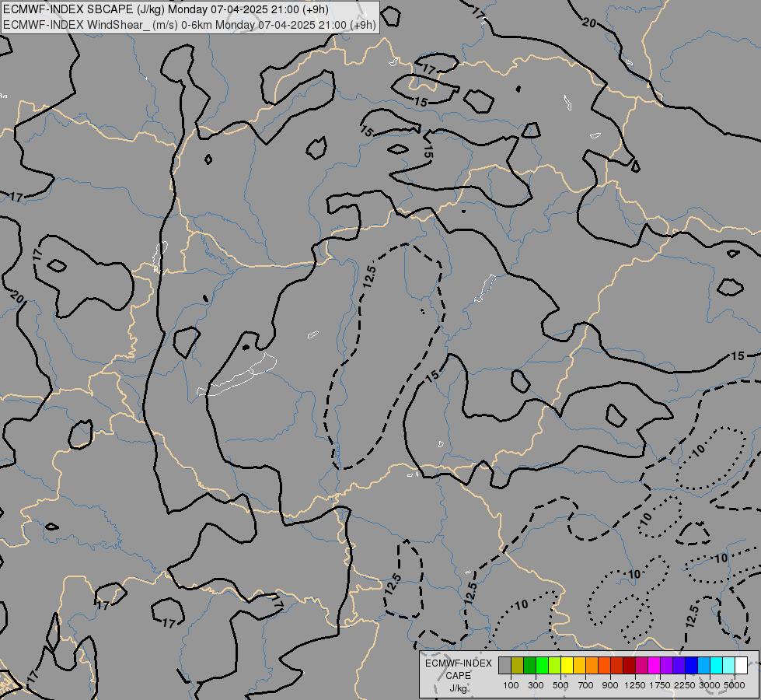Select the legend label 900
Viewport: 761px width, 700px height.
pyautogui.click(x=610, y=685)
